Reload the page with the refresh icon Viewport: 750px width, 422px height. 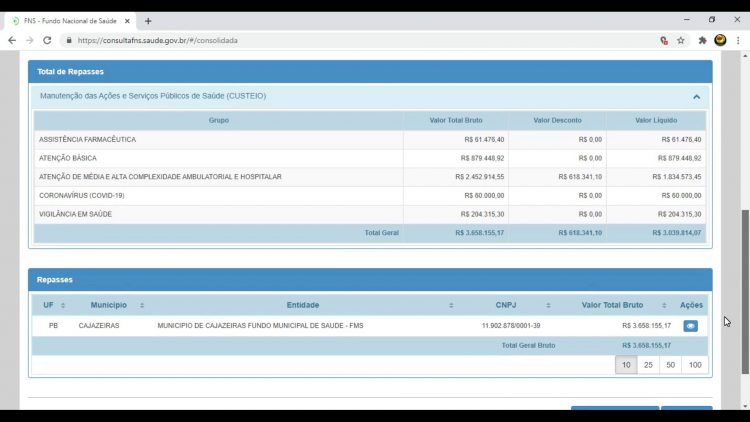click(46, 40)
